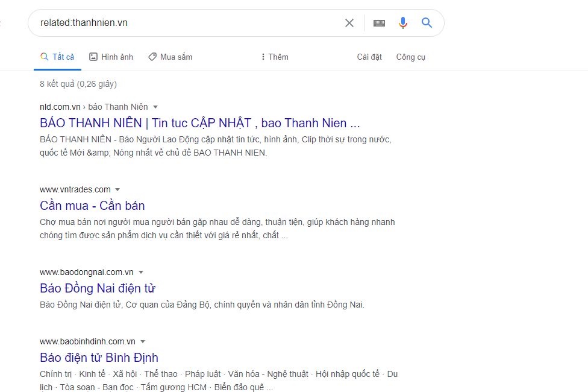Select the Tất cả tab
The image size is (588, 392).
(57, 57)
